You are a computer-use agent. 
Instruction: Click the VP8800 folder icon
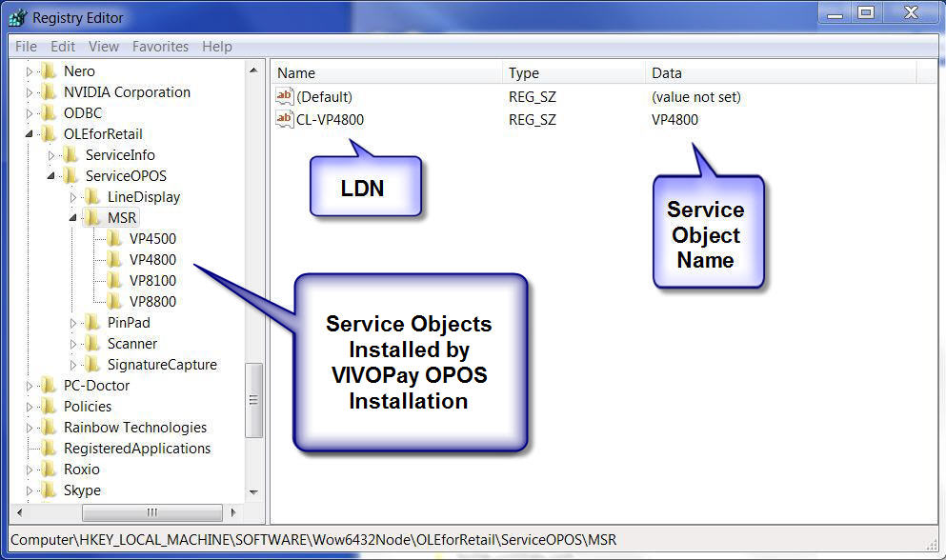tap(114, 301)
